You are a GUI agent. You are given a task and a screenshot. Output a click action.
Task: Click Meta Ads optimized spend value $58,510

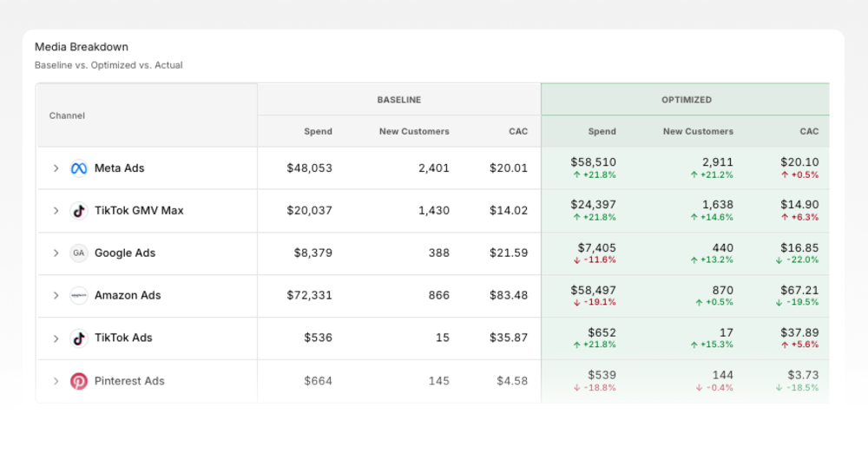coord(593,162)
